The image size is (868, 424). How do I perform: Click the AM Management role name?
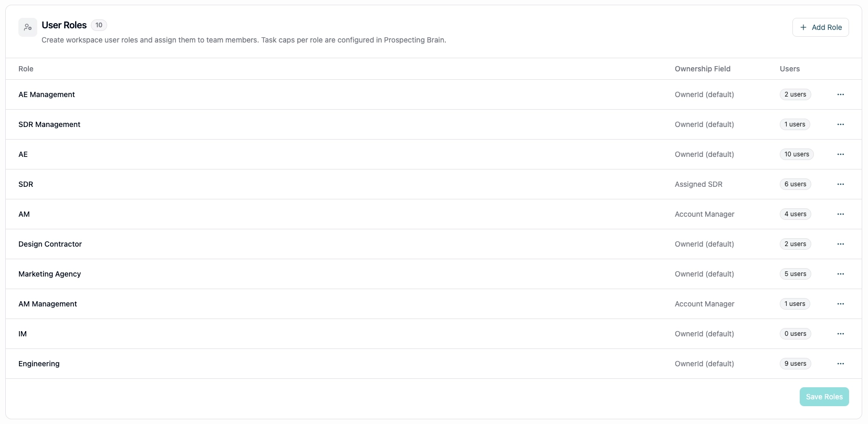(x=48, y=304)
